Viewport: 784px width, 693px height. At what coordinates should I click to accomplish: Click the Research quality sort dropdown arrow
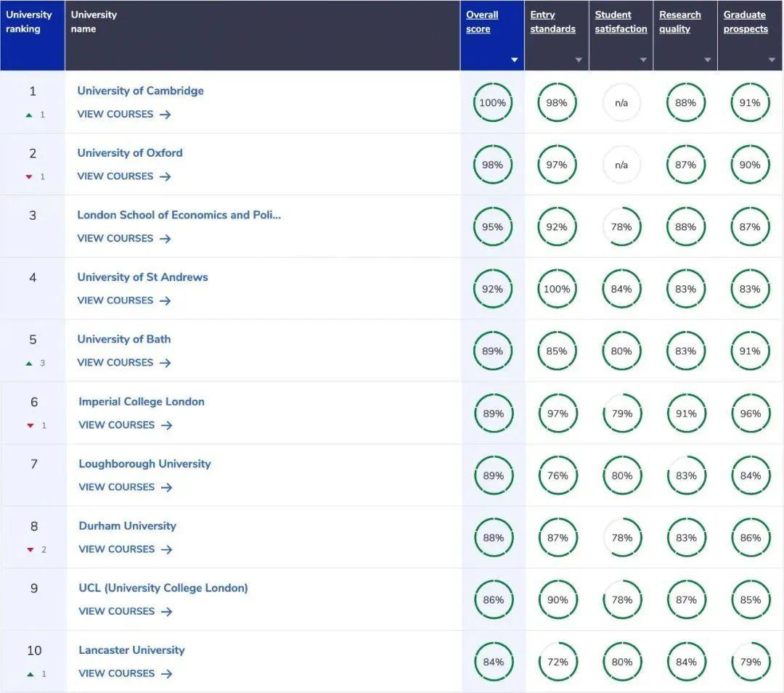tap(708, 60)
